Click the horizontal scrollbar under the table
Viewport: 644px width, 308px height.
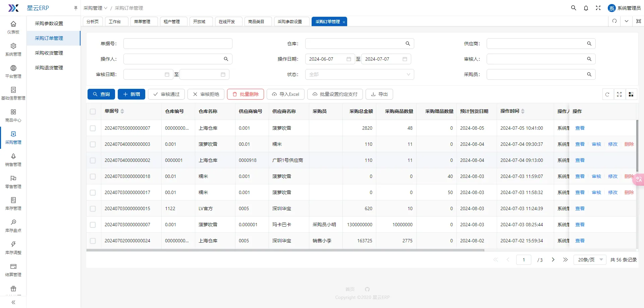tap(285, 250)
